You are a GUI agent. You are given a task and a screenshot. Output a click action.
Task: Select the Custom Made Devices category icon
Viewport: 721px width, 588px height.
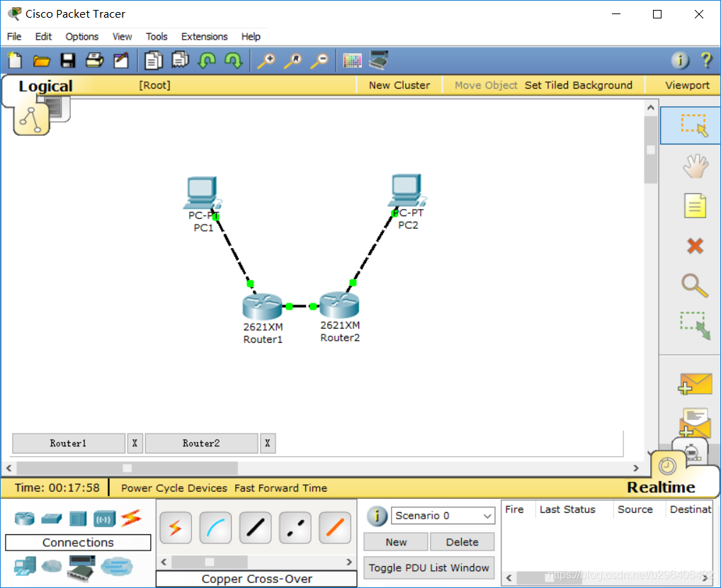81,567
